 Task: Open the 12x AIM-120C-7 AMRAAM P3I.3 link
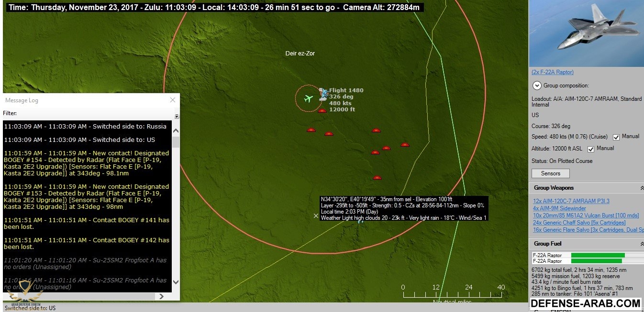click(571, 201)
